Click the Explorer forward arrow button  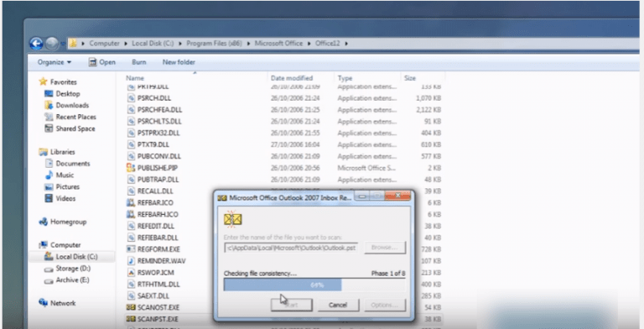pos(52,43)
